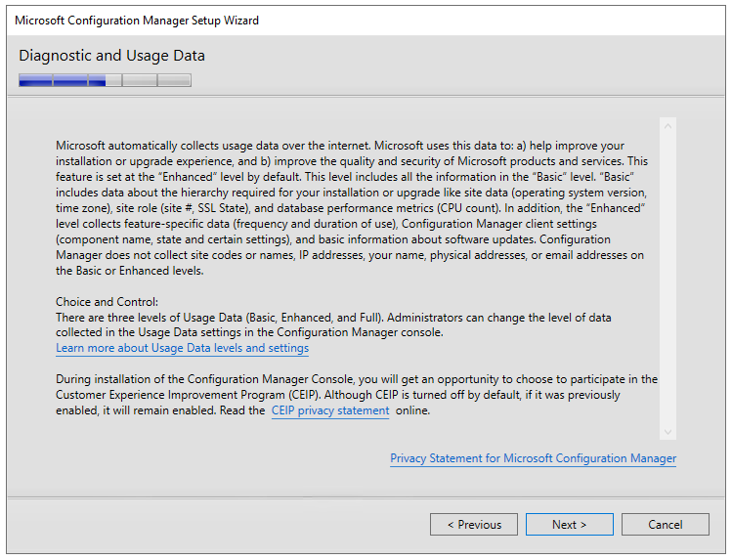The height and width of the screenshot is (560, 732).
Task: Click the text panel's vertical scrollbar track
Action: click(x=667, y=280)
